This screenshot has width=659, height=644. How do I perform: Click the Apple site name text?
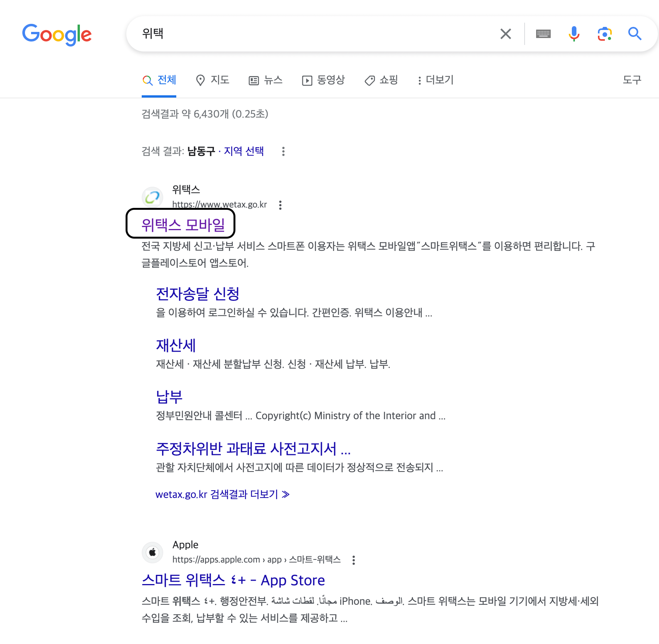pyautogui.click(x=185, y=545)
